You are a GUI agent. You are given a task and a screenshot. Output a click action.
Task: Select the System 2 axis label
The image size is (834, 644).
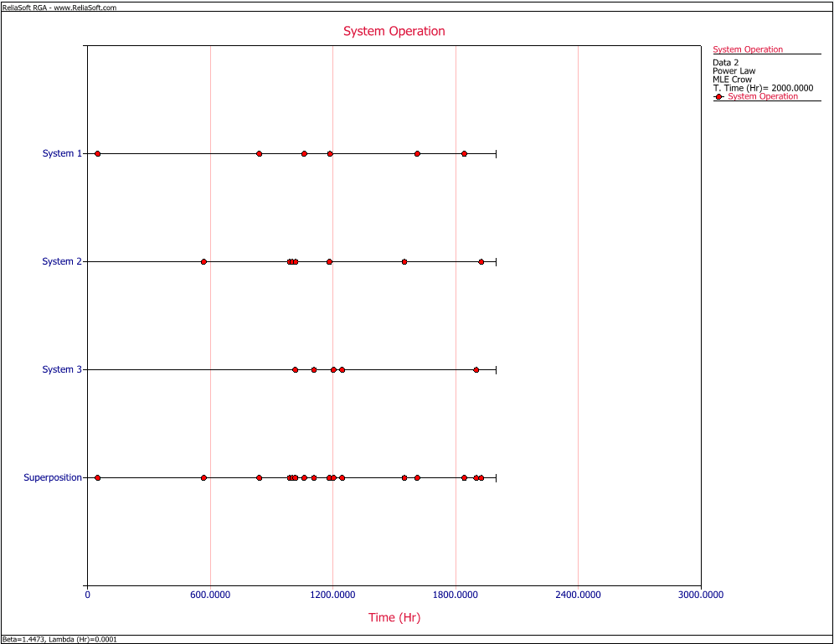click(62, 261)
